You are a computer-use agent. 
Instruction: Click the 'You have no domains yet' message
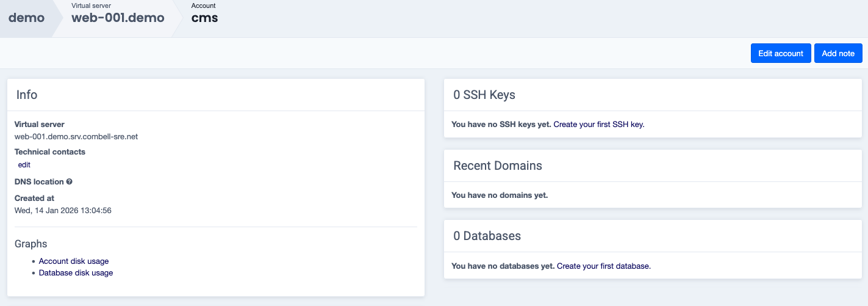pyautogui.click(x=500, y=195)
